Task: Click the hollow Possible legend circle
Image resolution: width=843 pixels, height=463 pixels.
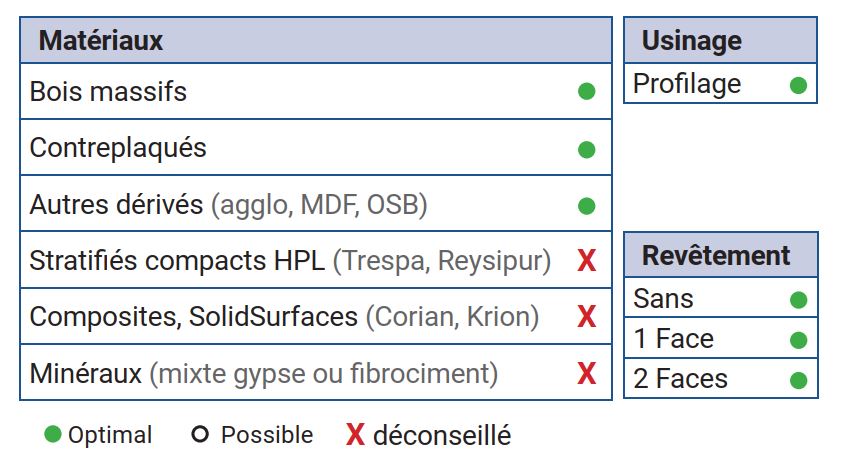Action: click(x=199, y=435)
